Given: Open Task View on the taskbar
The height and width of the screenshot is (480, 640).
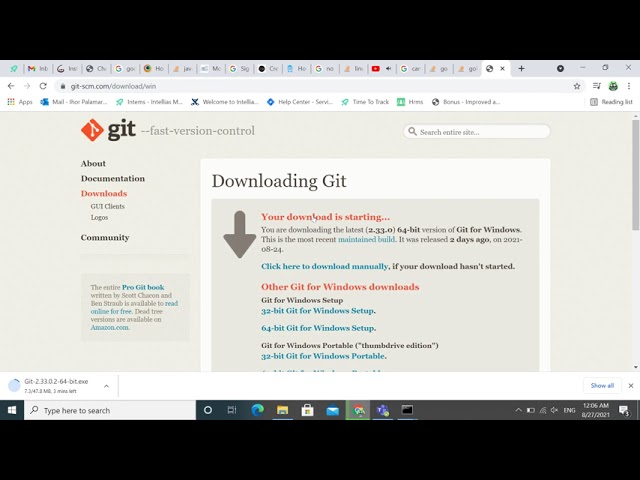Looking at the screenshot, I should [x=232, y=410].
